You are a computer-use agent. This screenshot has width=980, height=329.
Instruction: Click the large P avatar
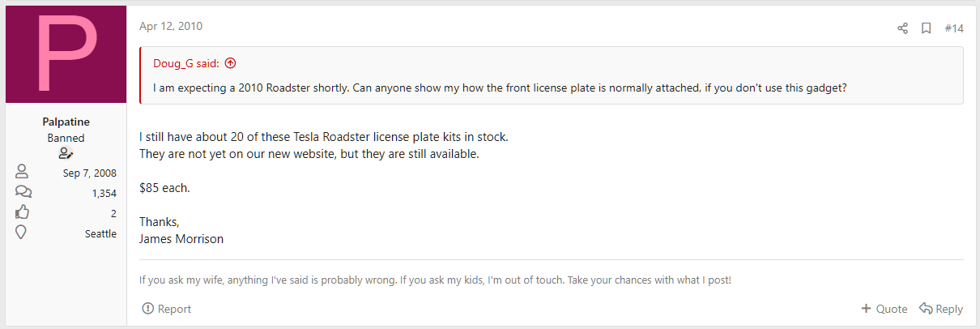click(66, 54)
